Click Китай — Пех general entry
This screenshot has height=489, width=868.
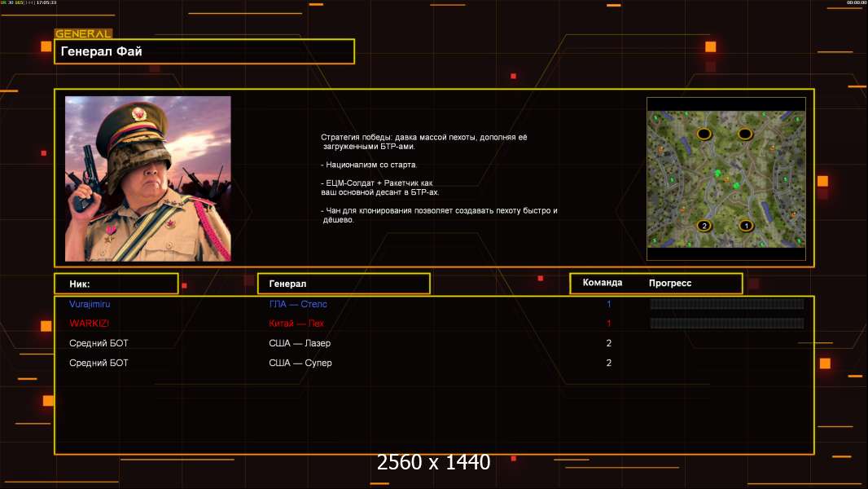(x=296, y=324)
